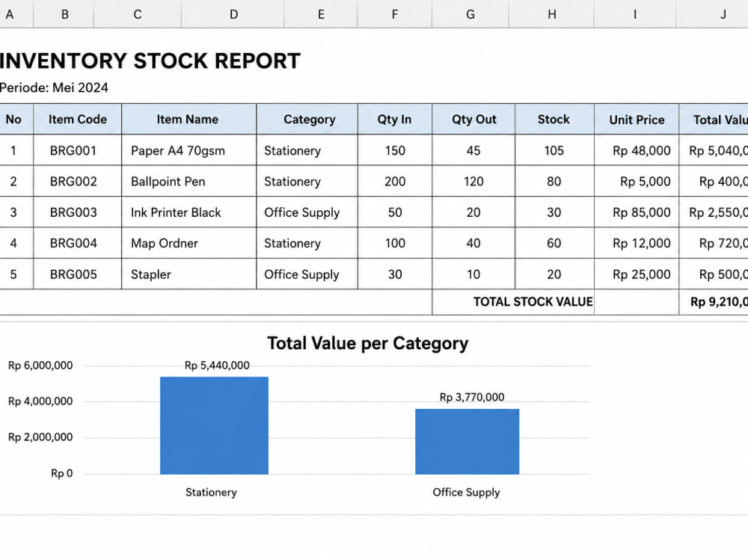This screenshot has width=748, height=560.
Task: Click the Item Code header cell
Action: point(78,119)
